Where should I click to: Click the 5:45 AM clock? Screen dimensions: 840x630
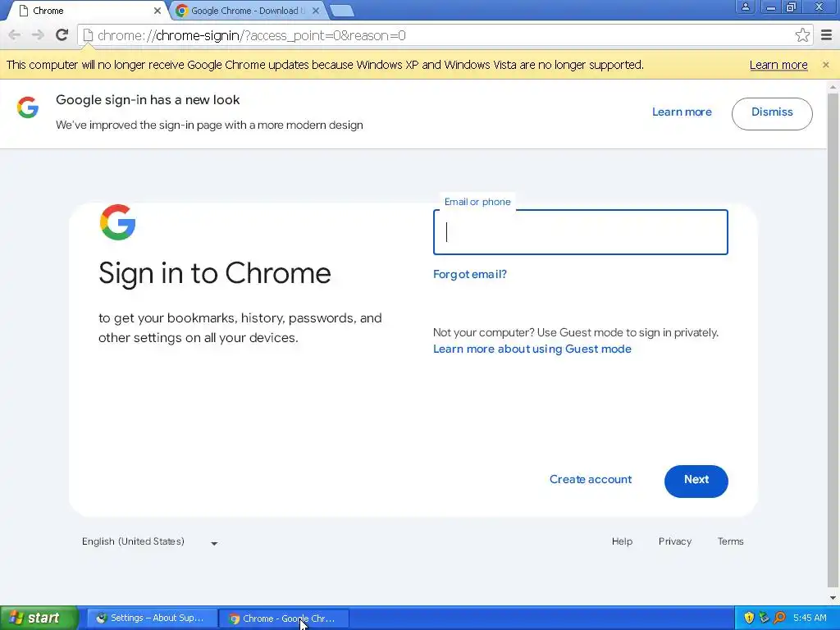pos(810,618)
